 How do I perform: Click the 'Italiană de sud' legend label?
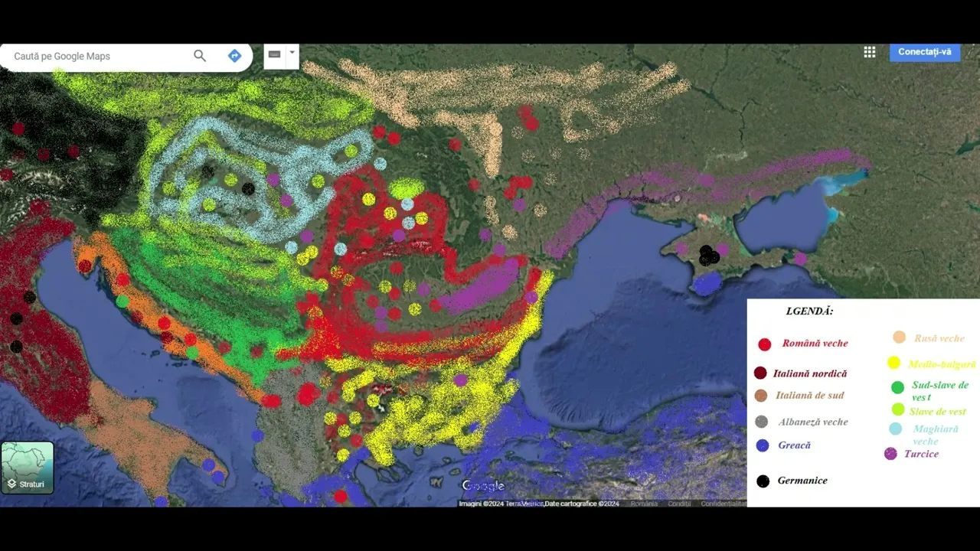point(810,396)
